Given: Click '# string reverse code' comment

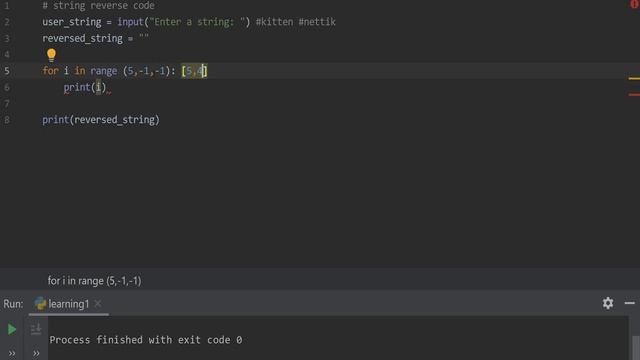Looking at the screenshot, I should click(x=98, y=6).
